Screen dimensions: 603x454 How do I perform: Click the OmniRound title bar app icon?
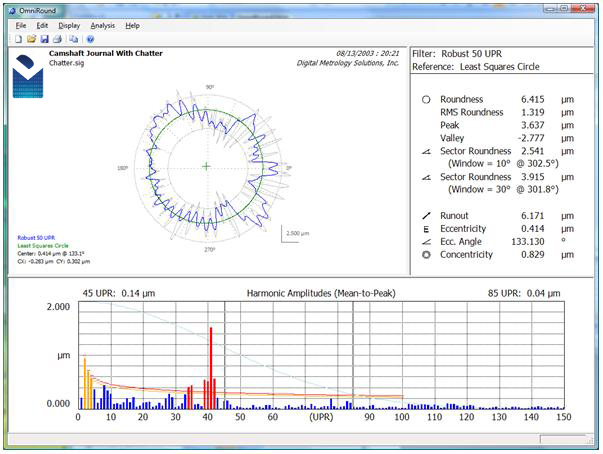click(12, 11)
